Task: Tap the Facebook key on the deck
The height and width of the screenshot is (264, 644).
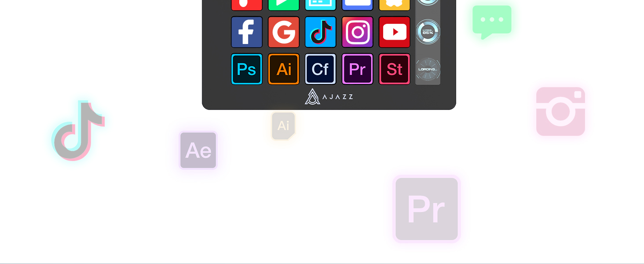Action: click(247, 32)
